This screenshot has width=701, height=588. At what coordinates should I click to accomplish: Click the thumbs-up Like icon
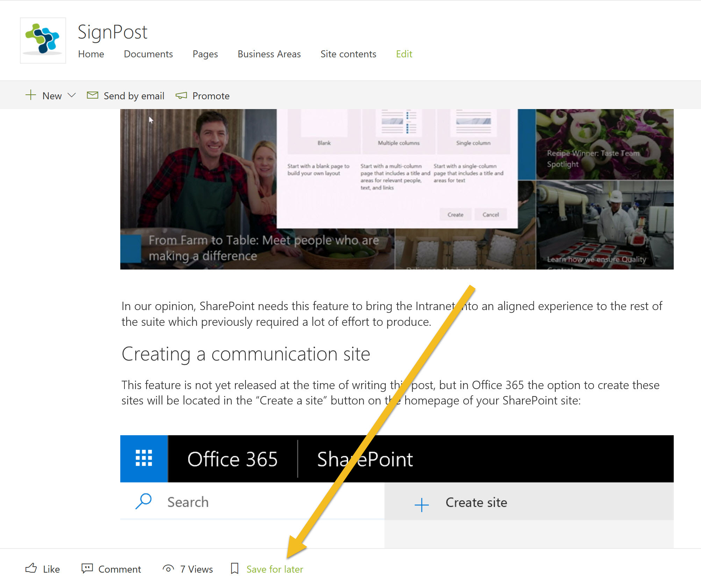click(31, 568)
